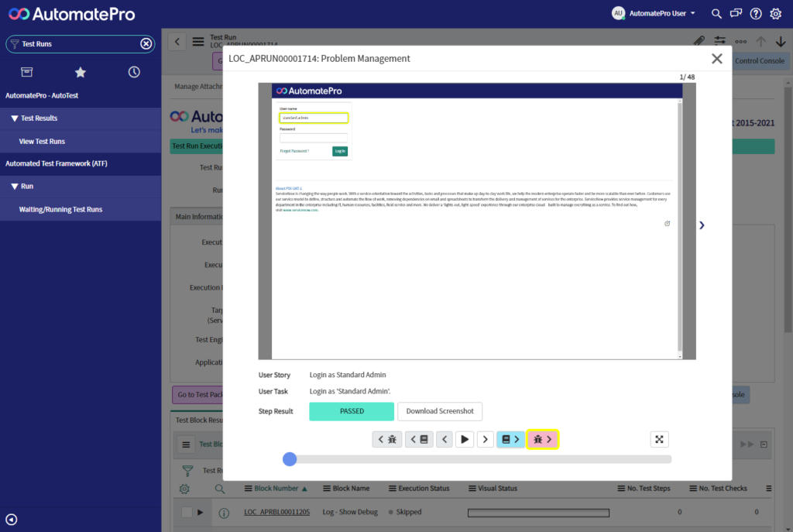Image resolution: width=793 pixels, height=532 pixels.
Task: Open fullscreen view of screenshot viewer
Action: [659, 440]
